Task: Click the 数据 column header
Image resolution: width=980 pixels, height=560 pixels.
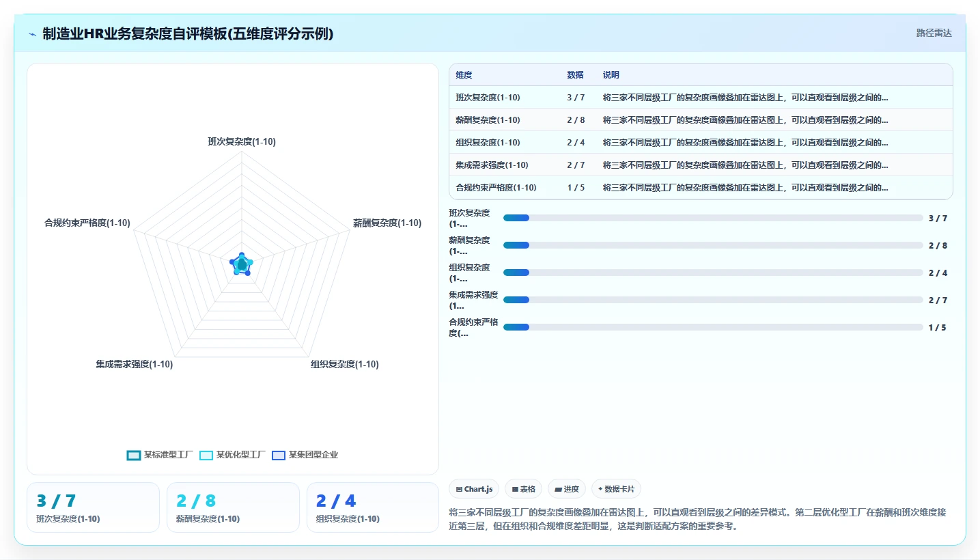Action: coord(575,75)
